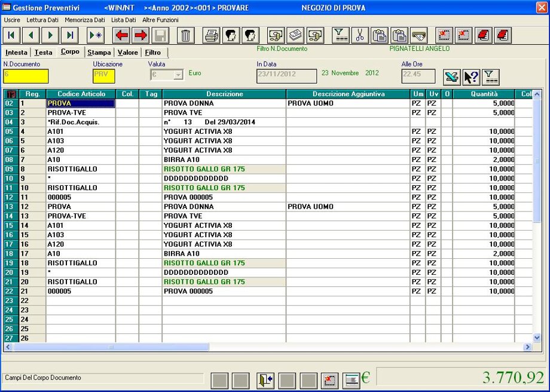This screenshot has height=392, width=550.
Task: Click the Codice Articolo column header
Action: (x=81, y=94)
